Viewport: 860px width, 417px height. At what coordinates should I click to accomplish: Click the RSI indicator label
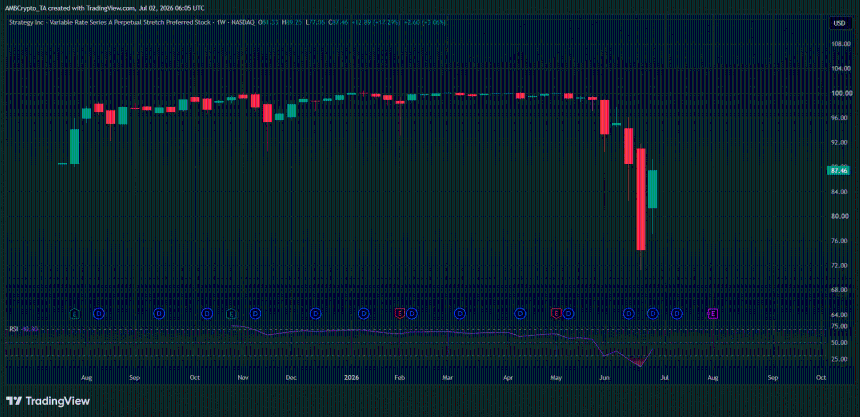(13, 329)
